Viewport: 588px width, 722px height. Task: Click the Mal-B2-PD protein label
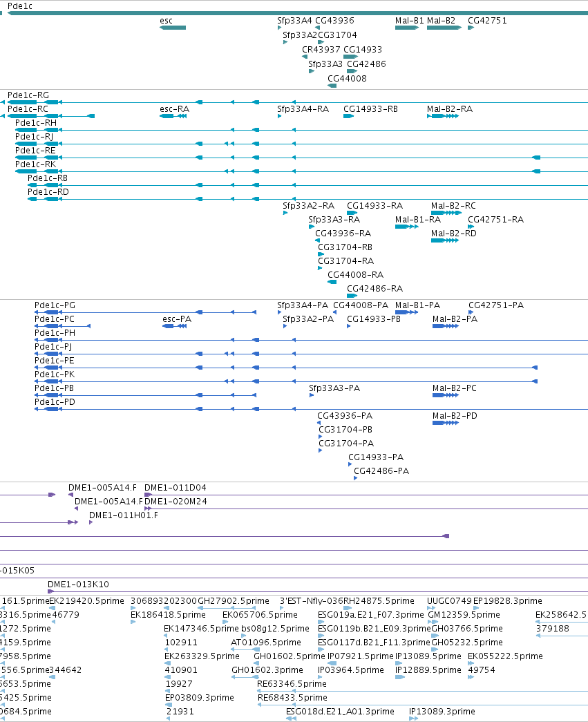tap(455, 416)
